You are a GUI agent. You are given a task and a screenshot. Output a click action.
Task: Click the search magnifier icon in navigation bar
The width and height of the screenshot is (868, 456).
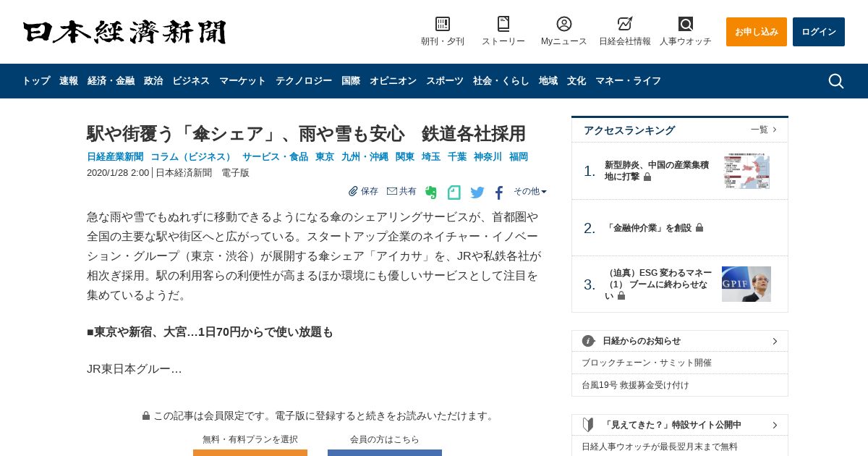click(836, 81)
